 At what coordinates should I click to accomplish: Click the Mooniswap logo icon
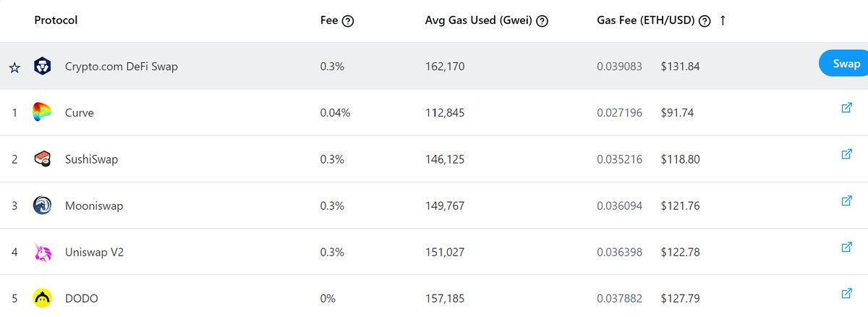(42, 206)
